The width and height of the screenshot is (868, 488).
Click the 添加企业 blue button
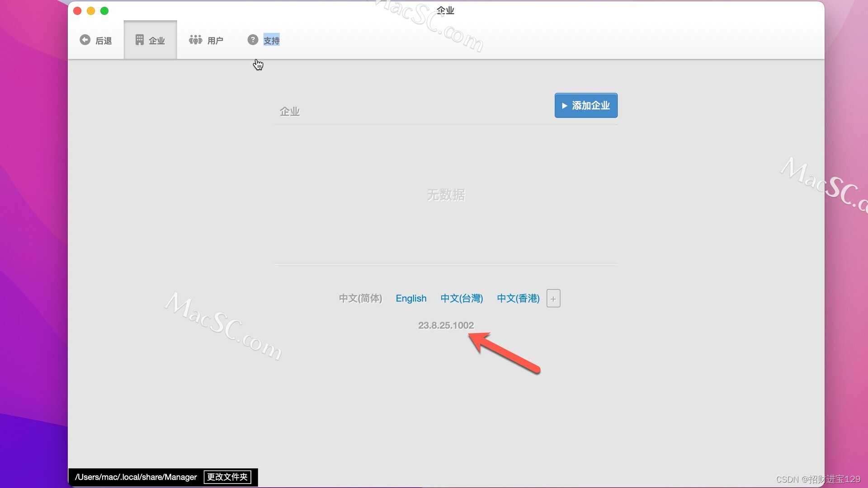click(586, 105)
